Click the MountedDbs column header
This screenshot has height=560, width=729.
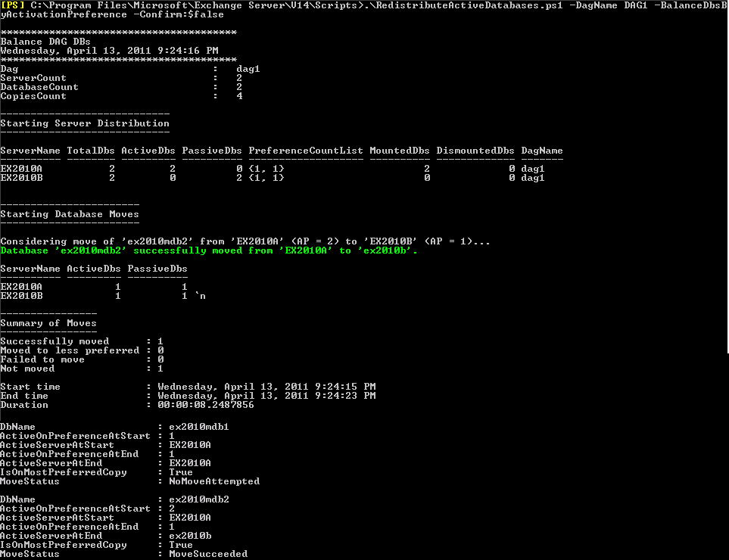coord(400,151)
